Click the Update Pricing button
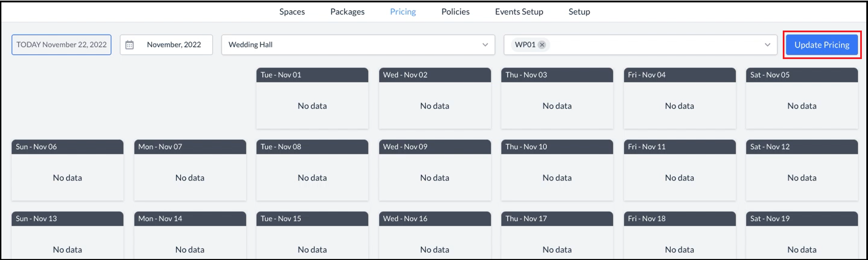The image size is (868, 260). [x=821, y=45]
